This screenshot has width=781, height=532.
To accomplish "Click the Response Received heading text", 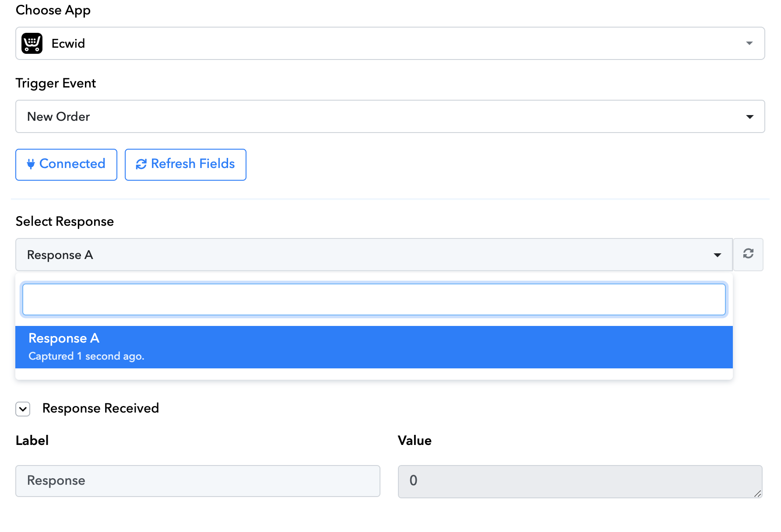I will pos(100,408).
